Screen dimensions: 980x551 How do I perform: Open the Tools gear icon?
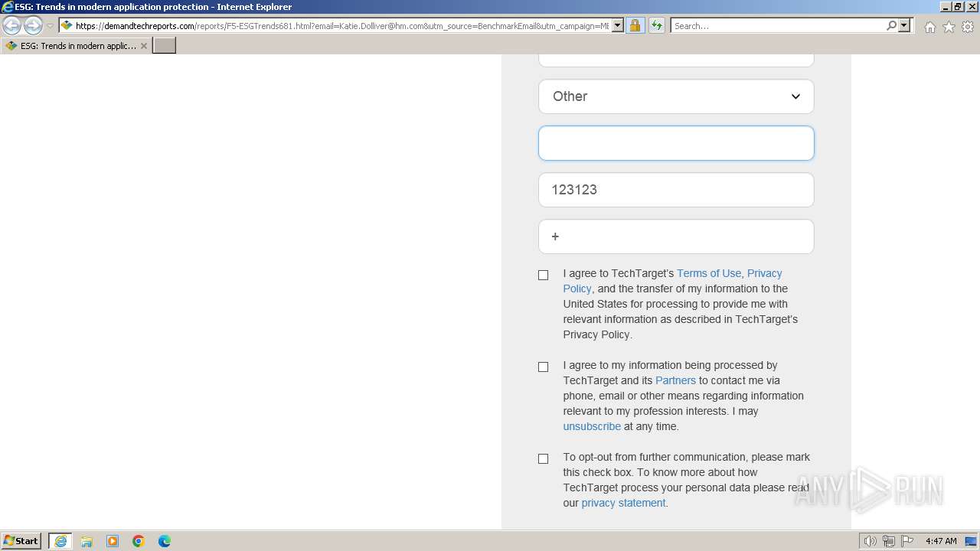(x=968, y=27)
